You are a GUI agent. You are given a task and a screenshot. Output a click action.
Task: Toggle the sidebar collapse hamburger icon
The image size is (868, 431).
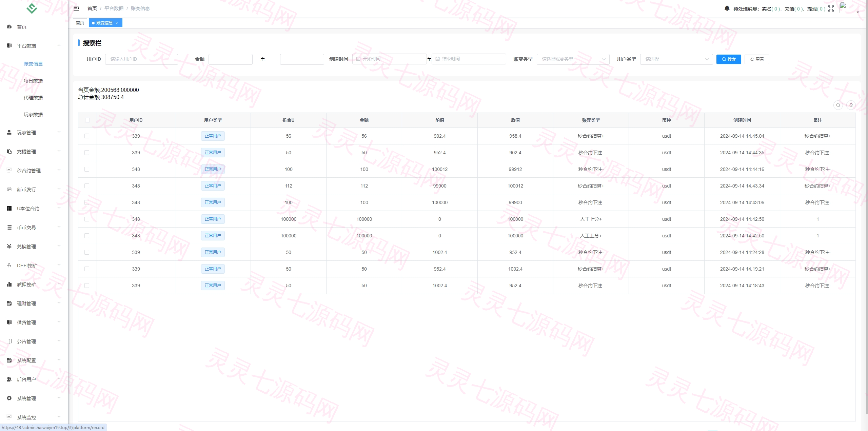pos(76,8)
